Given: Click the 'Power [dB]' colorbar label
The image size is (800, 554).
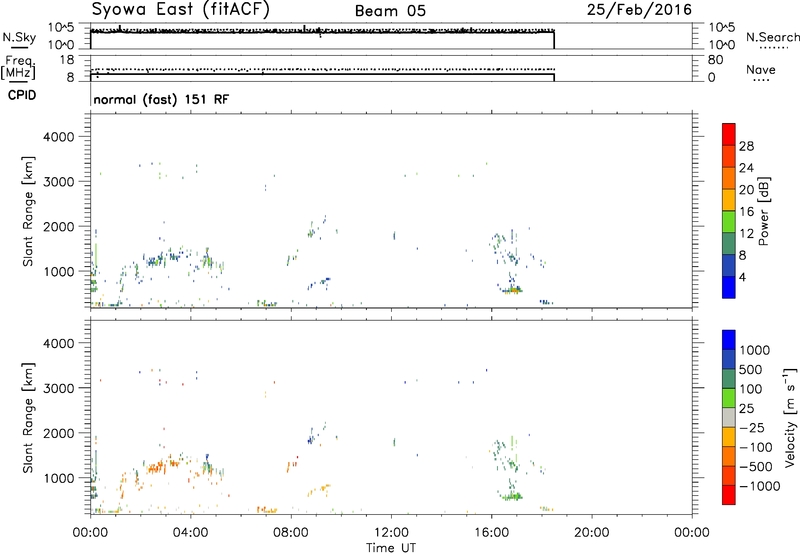Looking at the screenshot, I should tap(763, 212).
